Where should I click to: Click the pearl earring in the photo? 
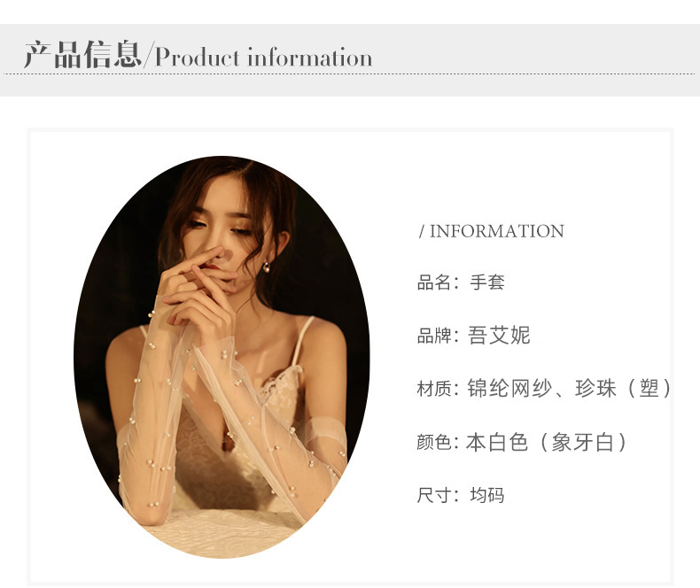tap(266, 267)
